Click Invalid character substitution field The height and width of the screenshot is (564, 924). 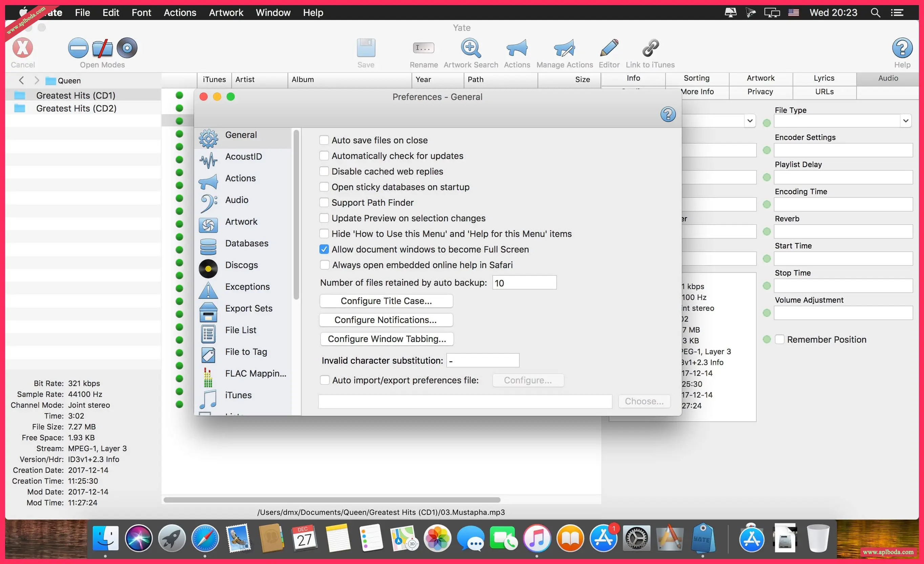tap(483, 360)
